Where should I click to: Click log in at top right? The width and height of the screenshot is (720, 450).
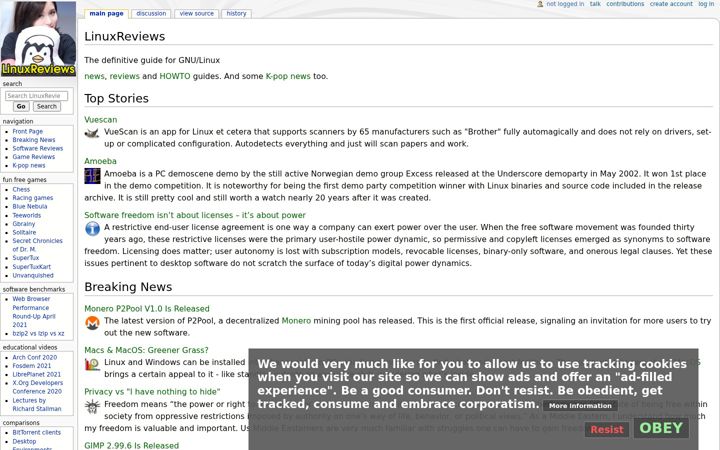[706, 4]
